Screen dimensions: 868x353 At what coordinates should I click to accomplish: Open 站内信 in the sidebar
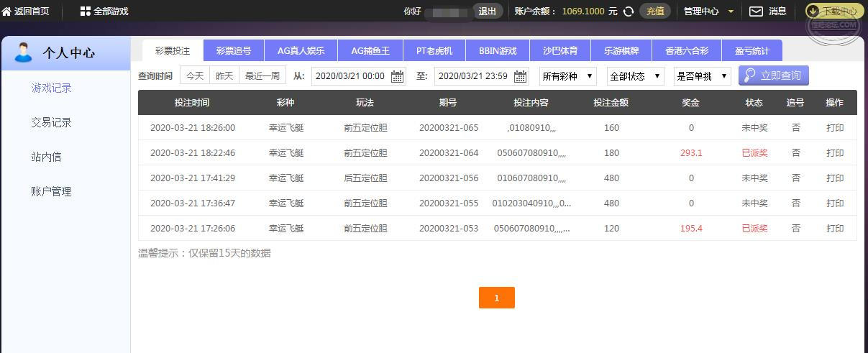[x=46, y=157]
